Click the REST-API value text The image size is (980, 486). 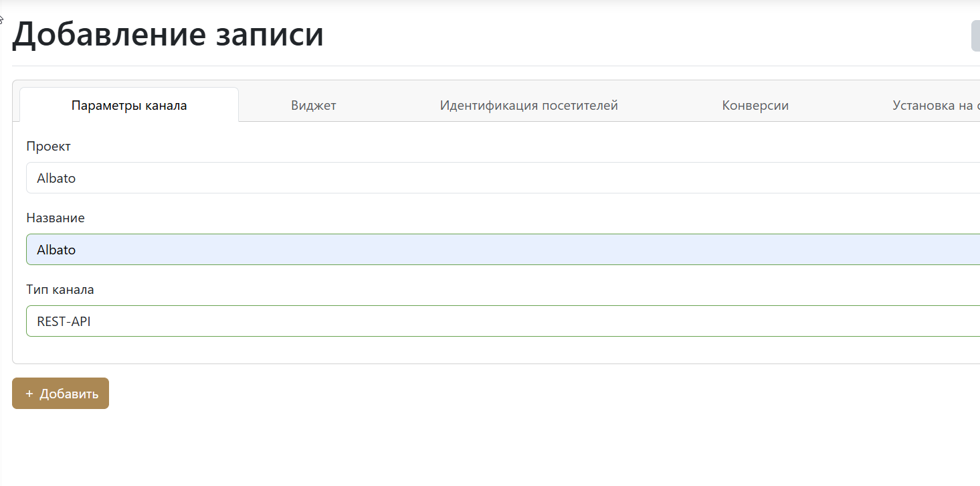[64, 321]
